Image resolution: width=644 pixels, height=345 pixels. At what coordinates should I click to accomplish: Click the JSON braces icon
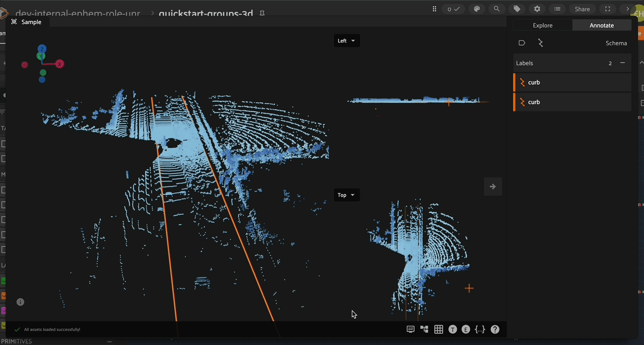pyautogui.click(x=480, y=329)
